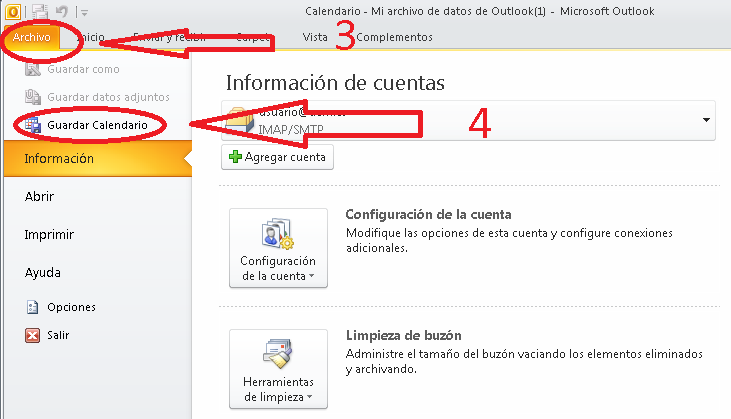Click green plus icon on Agregar cuenta
Viewport: 731px width, 419px height.
(235, 157)
